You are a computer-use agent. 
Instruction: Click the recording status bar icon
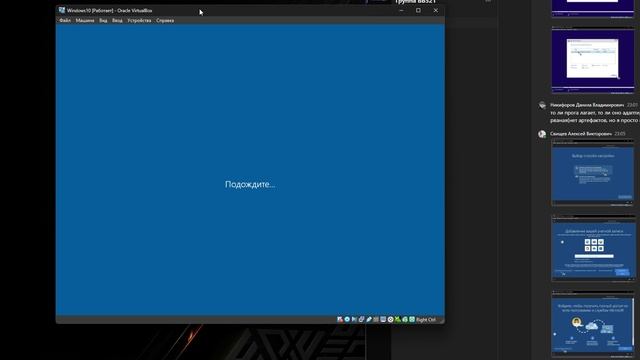pyautogui.click(x=391, y=320)
